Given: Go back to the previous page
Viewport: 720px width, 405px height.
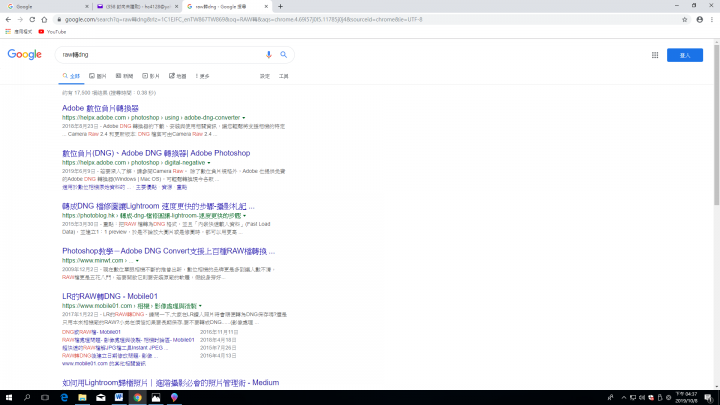Looking at the screenshot, I should tap(8, 19).
